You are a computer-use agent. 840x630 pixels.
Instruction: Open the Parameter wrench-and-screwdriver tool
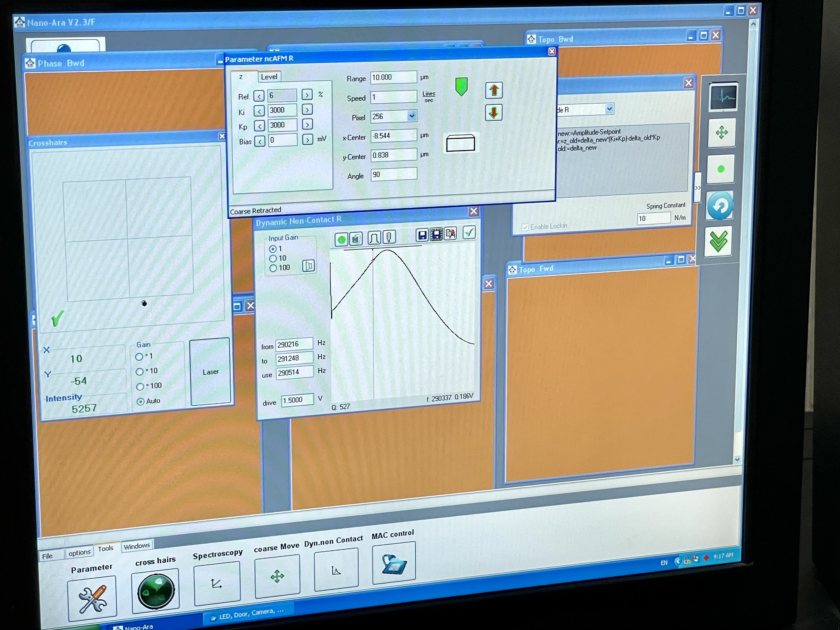(x=92, y=599)
